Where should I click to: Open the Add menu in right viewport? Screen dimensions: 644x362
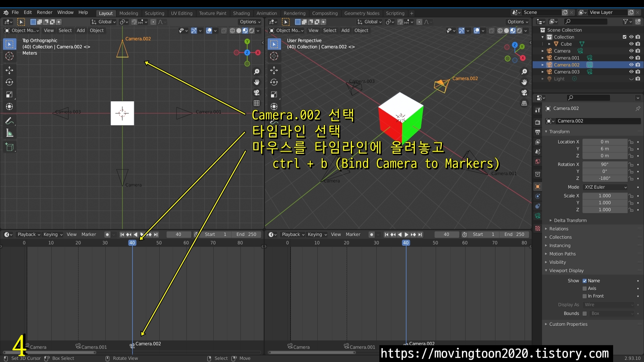point(345,31)
